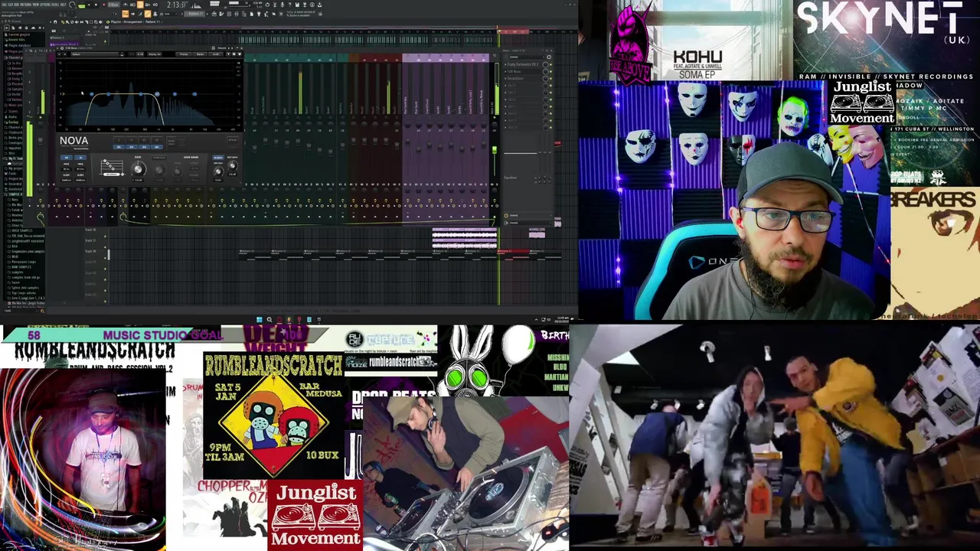
Task: Toggle the EQ Gain button in NOVA
Action: (218, 158)
